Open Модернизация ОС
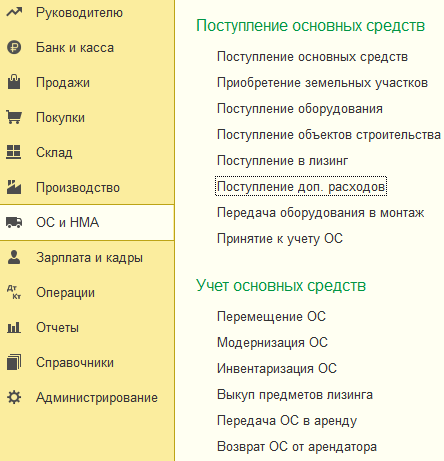The width and height of the screenshot is (444, 461). 272,342
